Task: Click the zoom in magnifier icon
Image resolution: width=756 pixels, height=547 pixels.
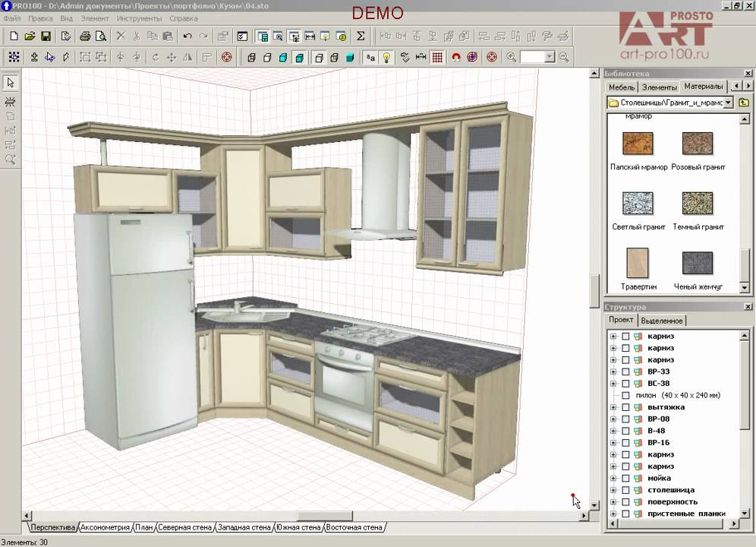Action: coord(512,57)
